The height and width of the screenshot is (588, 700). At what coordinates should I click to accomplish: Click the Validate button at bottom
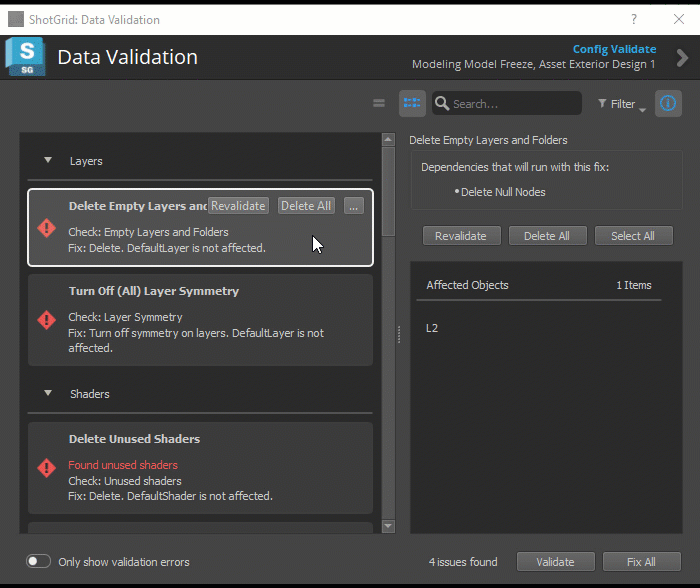(555, 562)
